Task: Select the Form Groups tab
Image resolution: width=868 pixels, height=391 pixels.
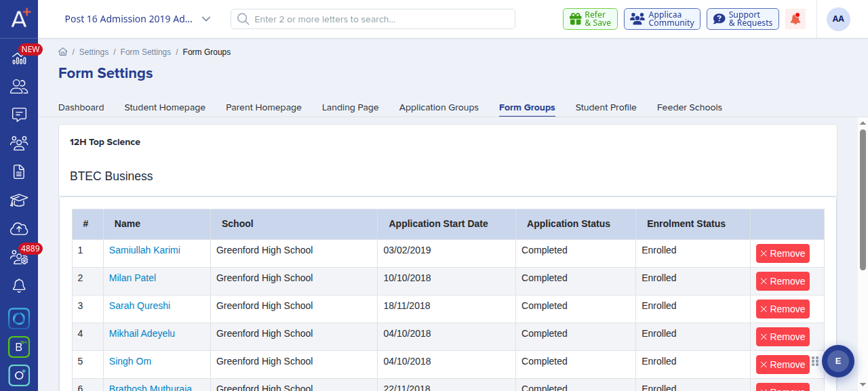Action: (527, 107)
